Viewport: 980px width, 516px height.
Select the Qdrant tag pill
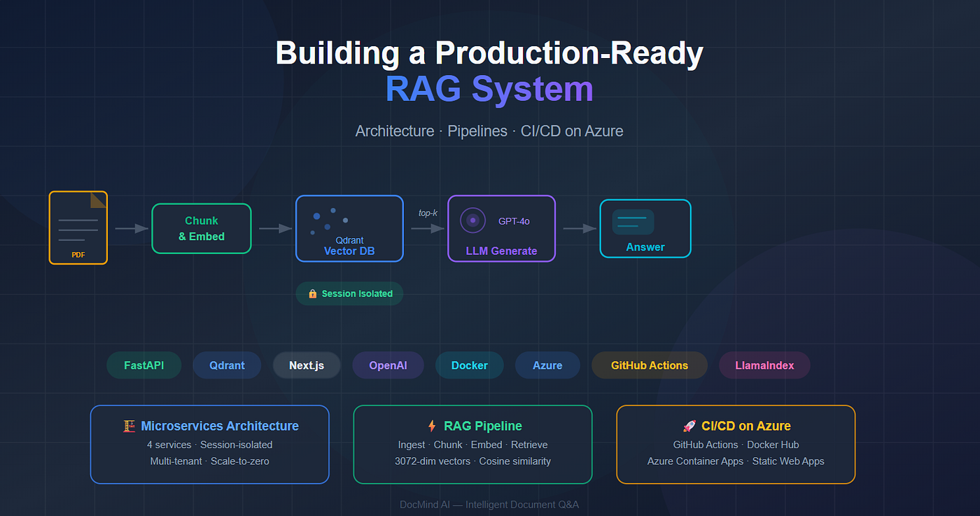click(x=227, y=365)
